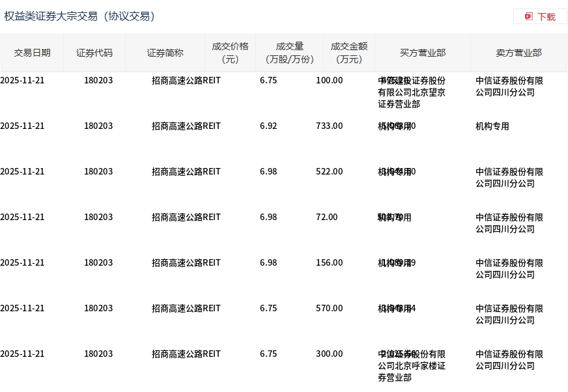Click the 证券简称 column header
The height and width of the screenshot is (392, 568).
pyautogui.click(x=165, y=53)
